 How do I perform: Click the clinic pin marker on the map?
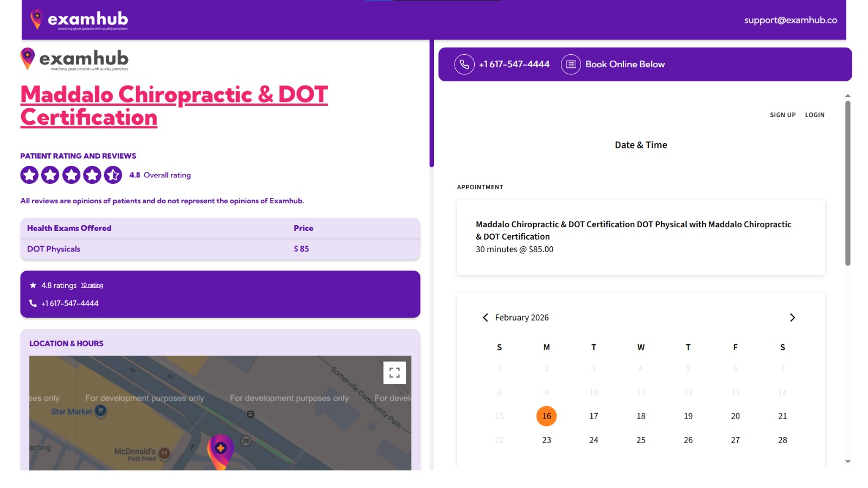pos(221,448)
